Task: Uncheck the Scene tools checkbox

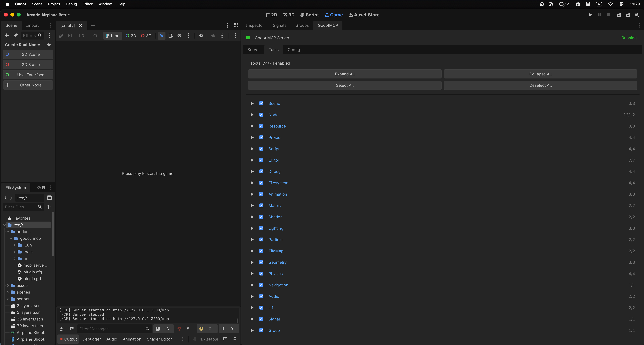Action: (x=261, y=103)
